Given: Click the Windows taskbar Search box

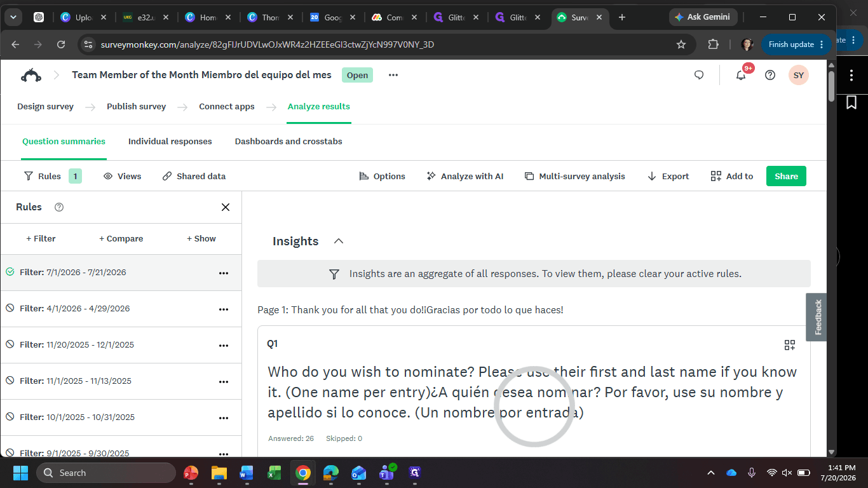Looking at the screenshot, I should pyautogui.click(x=106, y=473).
